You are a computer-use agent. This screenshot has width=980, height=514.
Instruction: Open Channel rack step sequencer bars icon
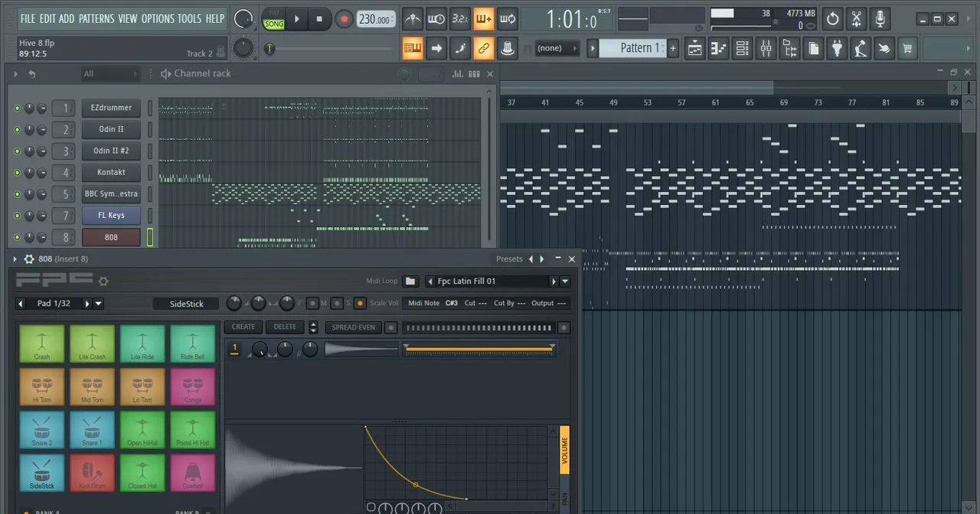click(x=474, y=73)
